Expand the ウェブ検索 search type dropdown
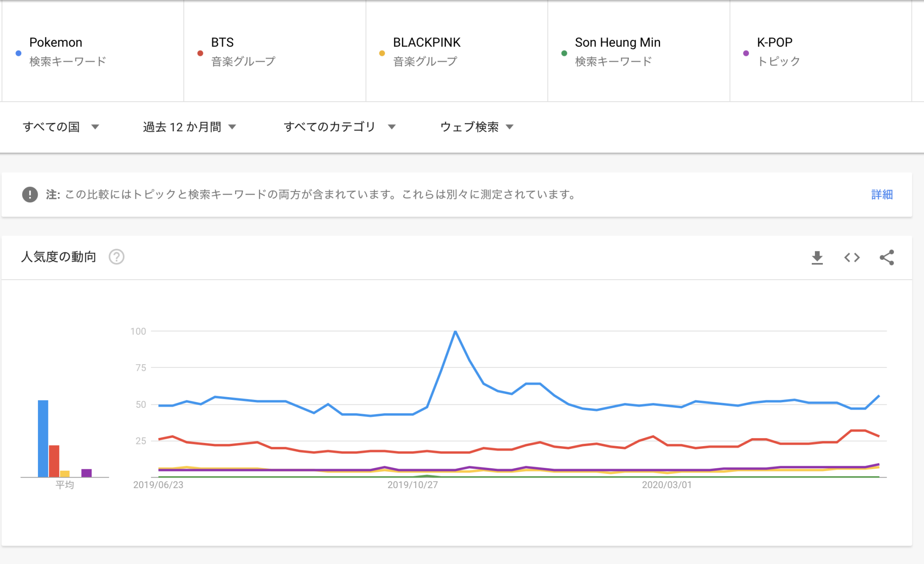The width and height of the screenshot is (924, 564). 477,127
